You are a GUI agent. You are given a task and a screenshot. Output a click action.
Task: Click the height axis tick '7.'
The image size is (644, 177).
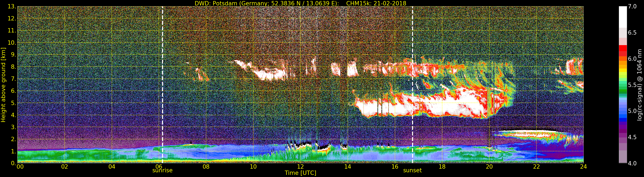(x=13, y=79)
